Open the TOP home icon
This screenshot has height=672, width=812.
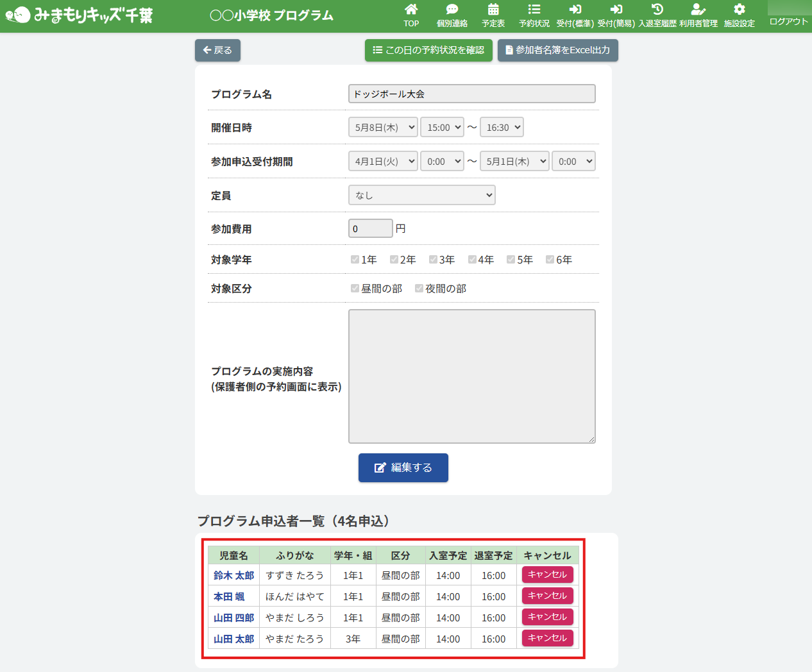coord(411,10)
